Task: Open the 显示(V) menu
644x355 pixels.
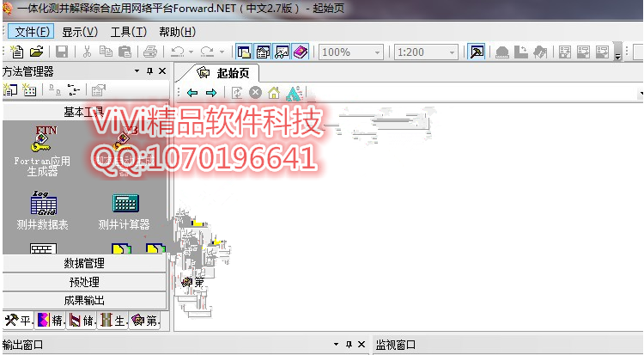Action: point(80,32)
